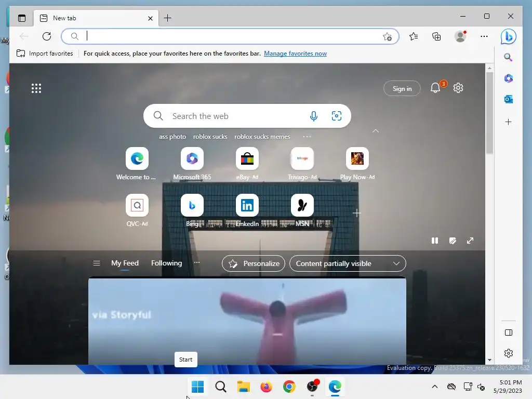The image size is (532, 399).
Task: Open the app launcher grid icon
Action: (x=36, y=88)
